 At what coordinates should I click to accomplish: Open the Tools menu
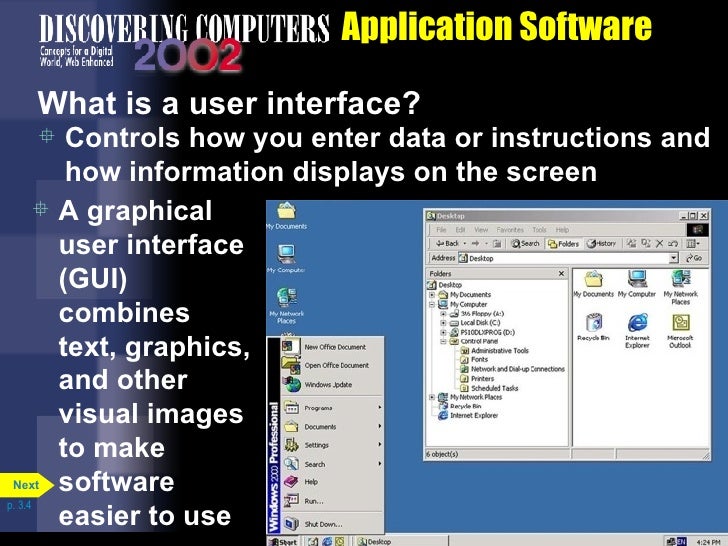click(x=539, y=229)
